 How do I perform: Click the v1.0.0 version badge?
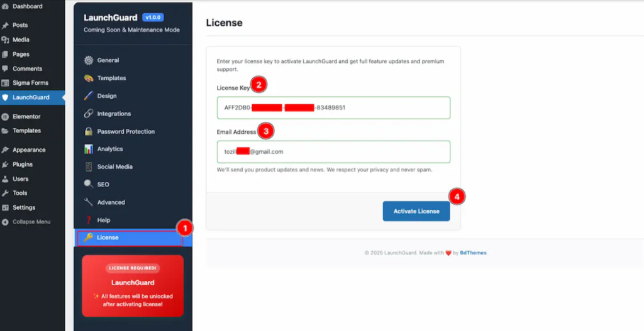tap(153, 17)
